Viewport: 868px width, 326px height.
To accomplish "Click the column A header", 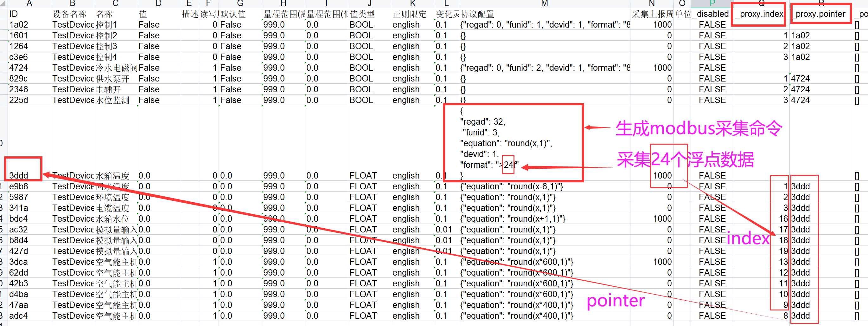I will [x=29, y=3].
